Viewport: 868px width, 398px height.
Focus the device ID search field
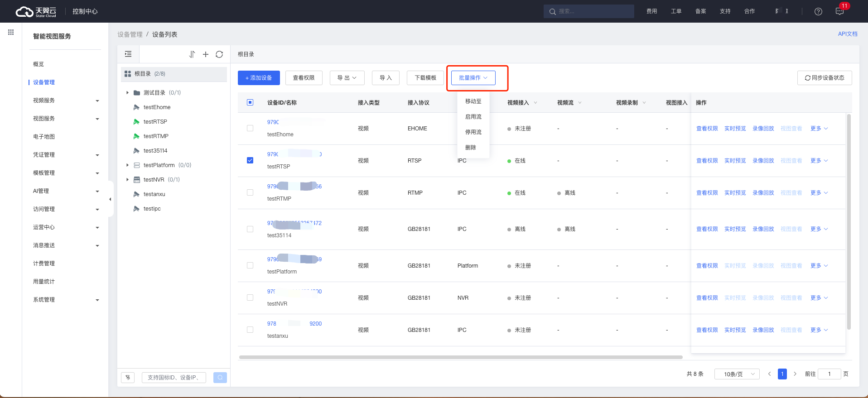pos(174,377)
